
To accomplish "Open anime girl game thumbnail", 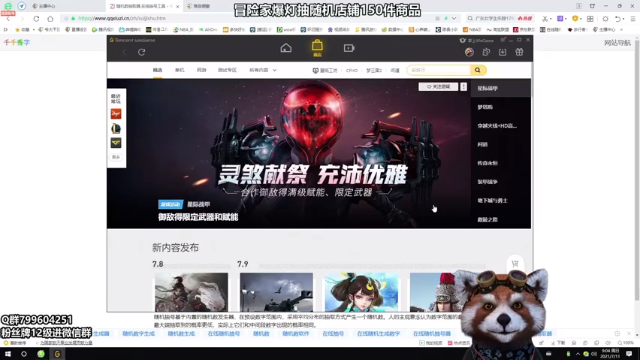I will click(361, 292).
